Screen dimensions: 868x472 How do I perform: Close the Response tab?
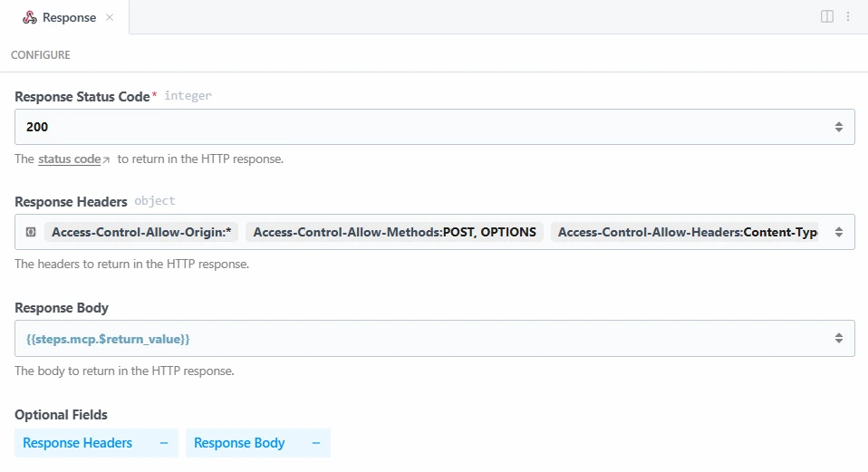pyautogui.click(x=110, y=17)
